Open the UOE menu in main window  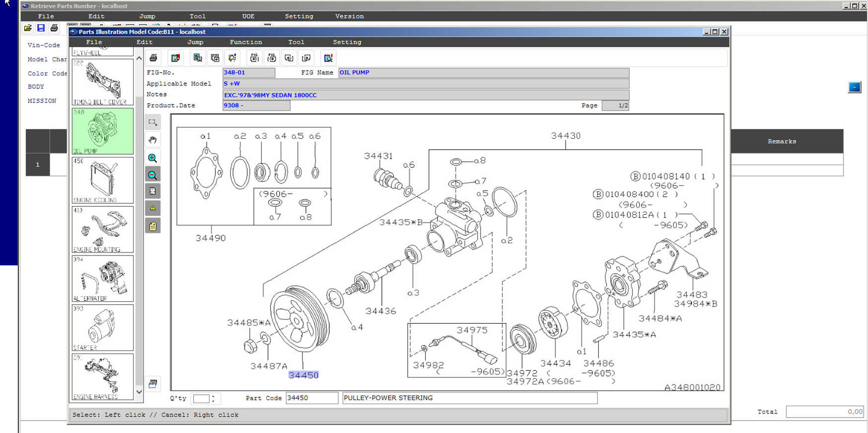point(248,16)
